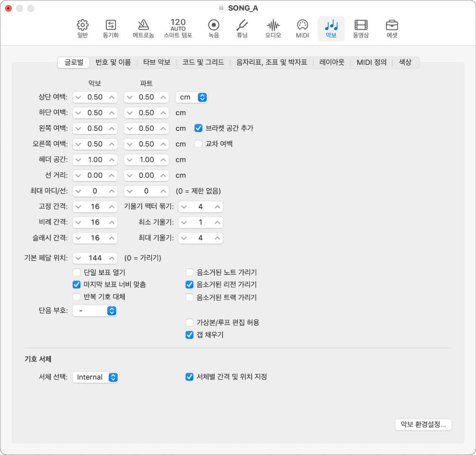Increase 하단 여백 part value
Viewport: 476px width, 455px height.
point(163,113)
